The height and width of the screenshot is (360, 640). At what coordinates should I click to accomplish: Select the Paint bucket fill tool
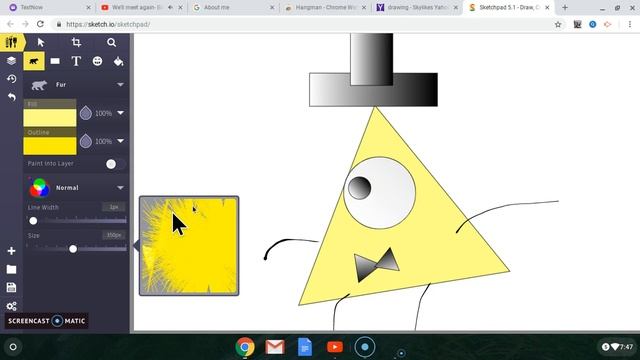point(118,61)
